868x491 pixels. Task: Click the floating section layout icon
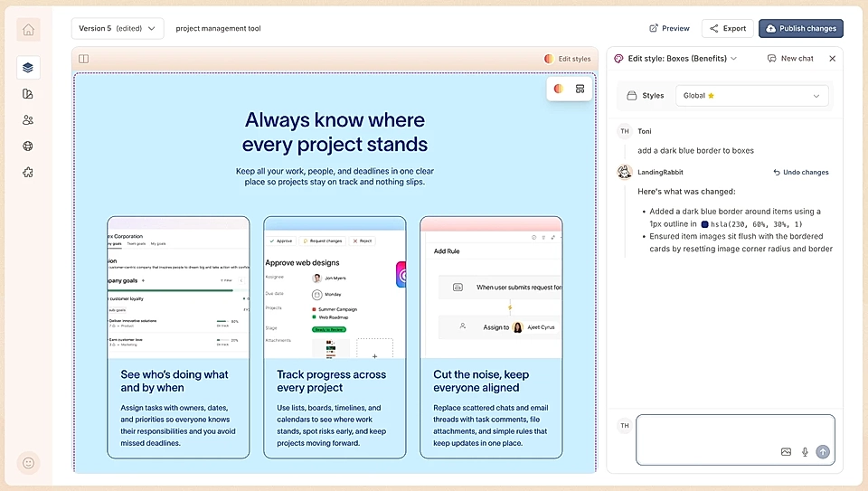coord(580,89)
